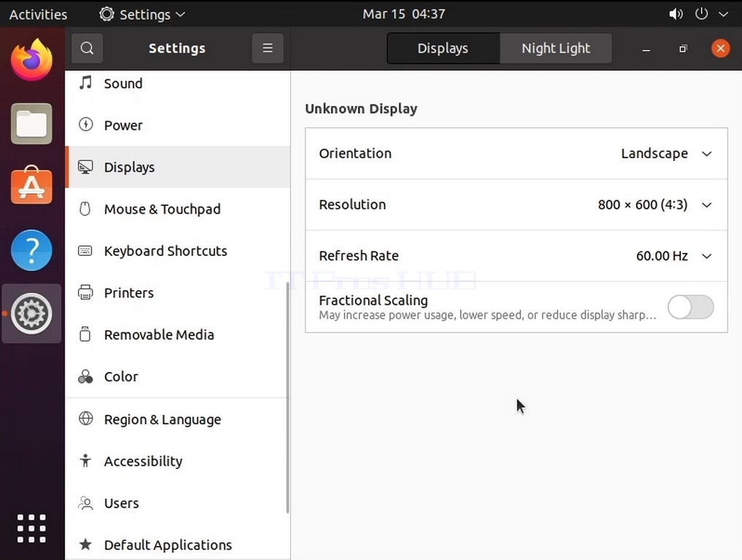Click the Users icon

click(86, 502)
